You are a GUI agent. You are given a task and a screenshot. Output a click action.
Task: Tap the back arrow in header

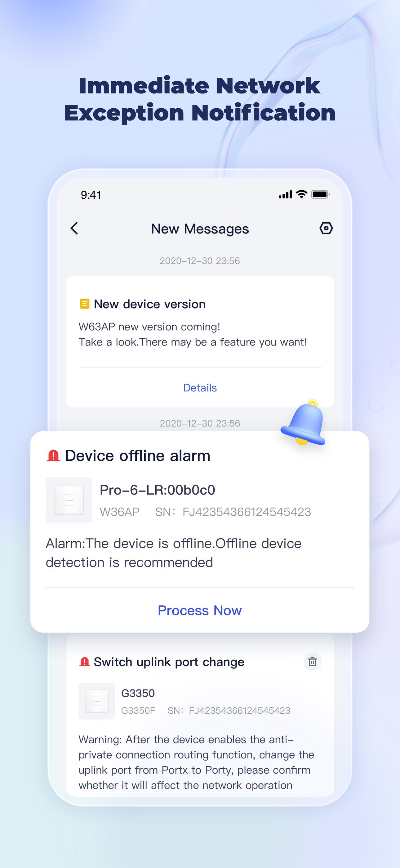[74, 228]
